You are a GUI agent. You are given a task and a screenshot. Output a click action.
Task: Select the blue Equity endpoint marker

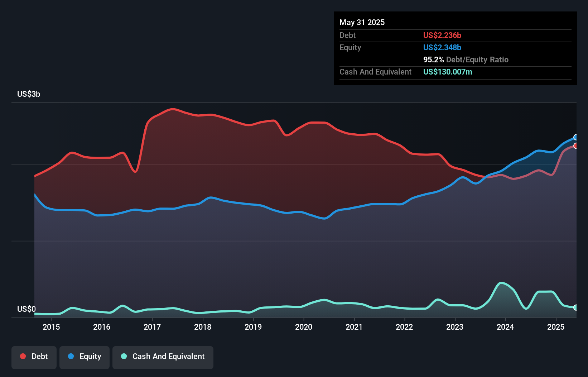point(576,137)
